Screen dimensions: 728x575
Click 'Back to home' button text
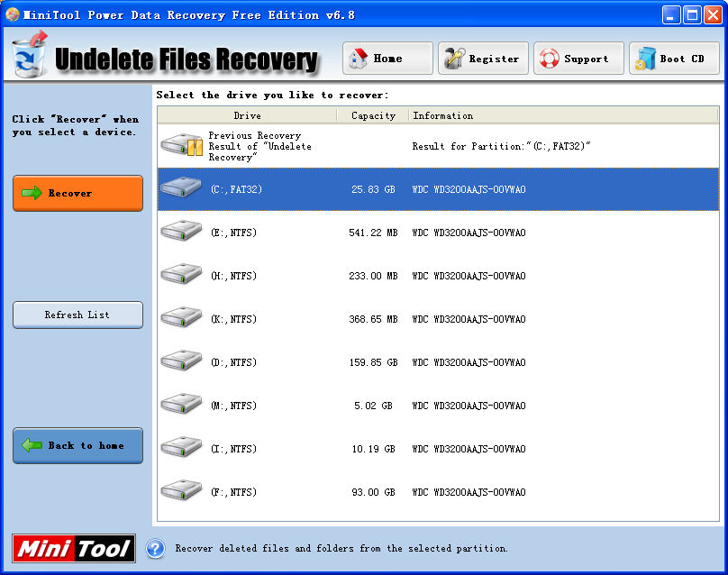(86, 445)
